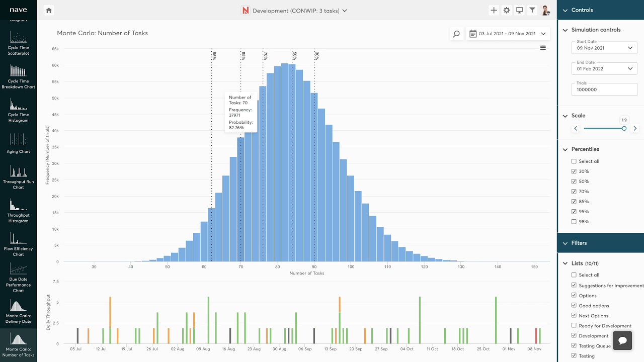The width and height of the screenshot is (644, 362).
Task: Check Ready for Development list
Action: [574, 326]
